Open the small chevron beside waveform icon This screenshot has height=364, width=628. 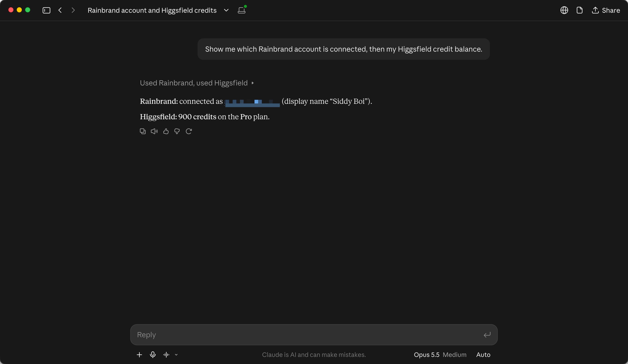pos(176,355)
